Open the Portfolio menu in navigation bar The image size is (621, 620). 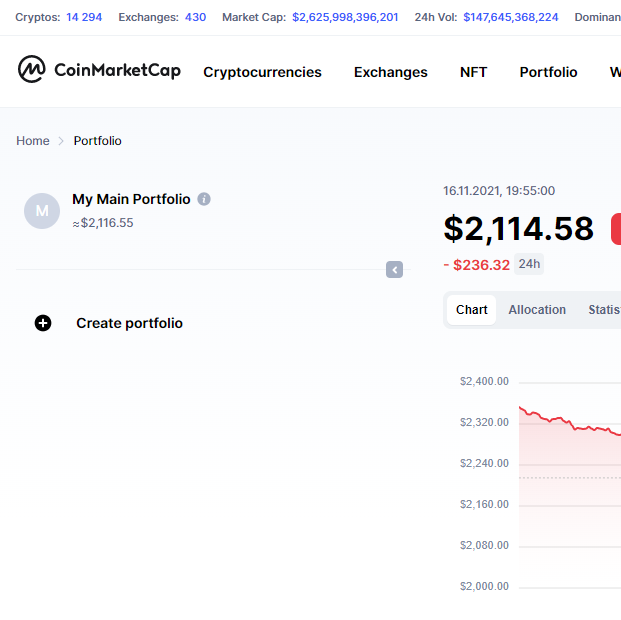pos(548,72)
